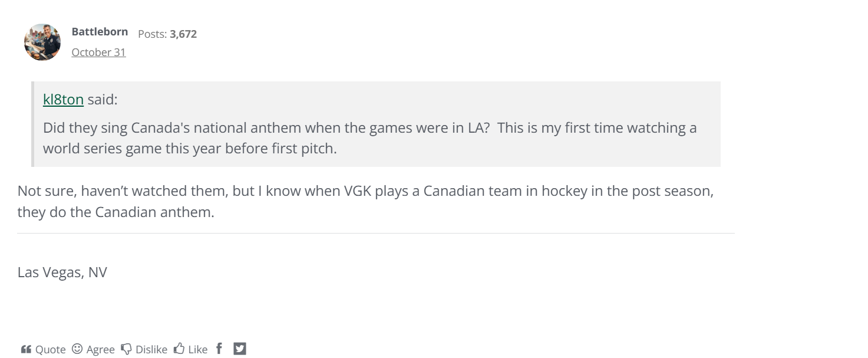
Task: Click the Las Vegas, NV signature
Action: point(62,272)
